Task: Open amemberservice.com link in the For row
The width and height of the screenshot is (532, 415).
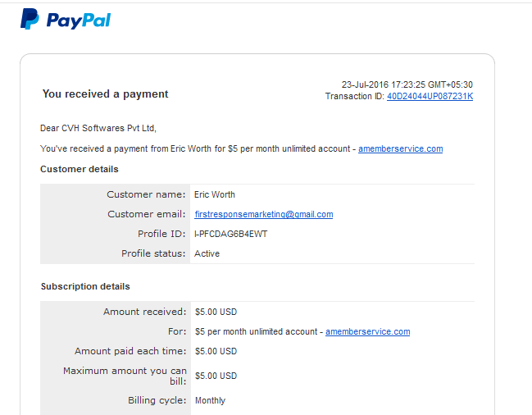Action: click(368, 331)
